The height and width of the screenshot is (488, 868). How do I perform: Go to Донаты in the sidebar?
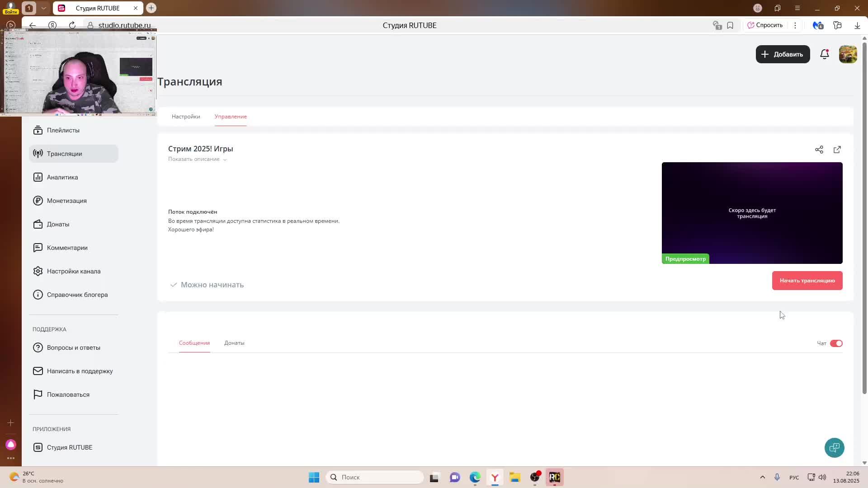[x=58, y=224]
